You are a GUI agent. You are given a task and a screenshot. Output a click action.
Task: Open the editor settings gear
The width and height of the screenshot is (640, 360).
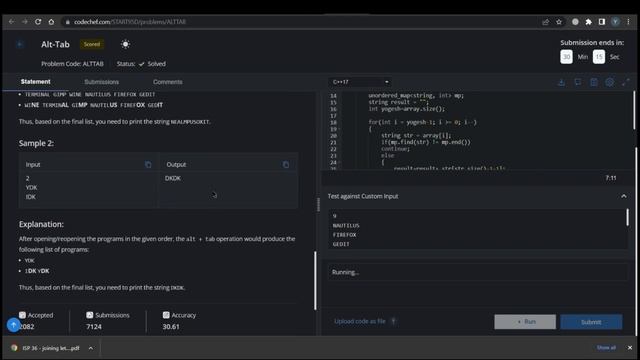coord(609,82)
